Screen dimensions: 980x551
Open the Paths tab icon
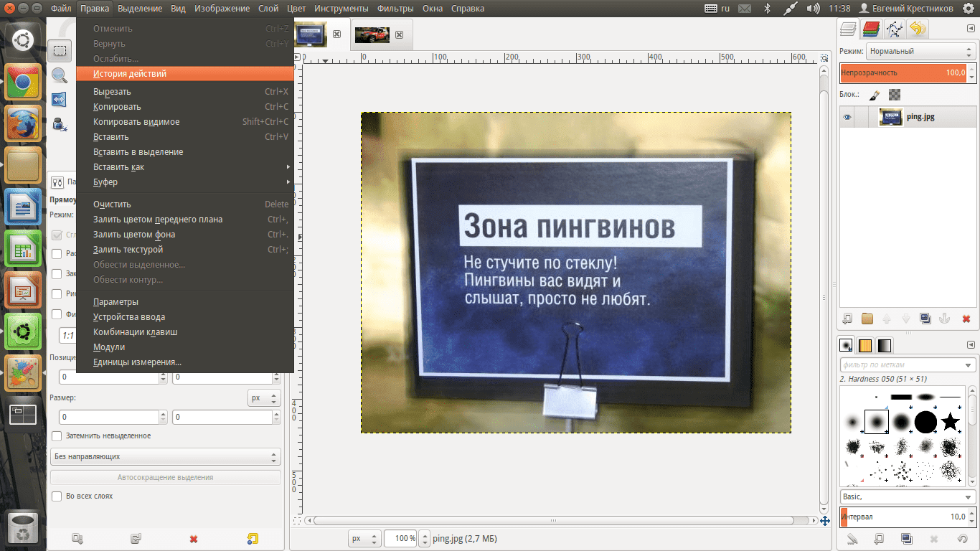click(894, 29)
